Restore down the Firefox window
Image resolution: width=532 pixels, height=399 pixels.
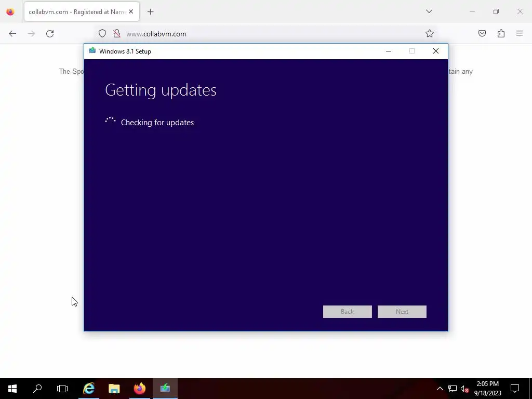point(496,11)
